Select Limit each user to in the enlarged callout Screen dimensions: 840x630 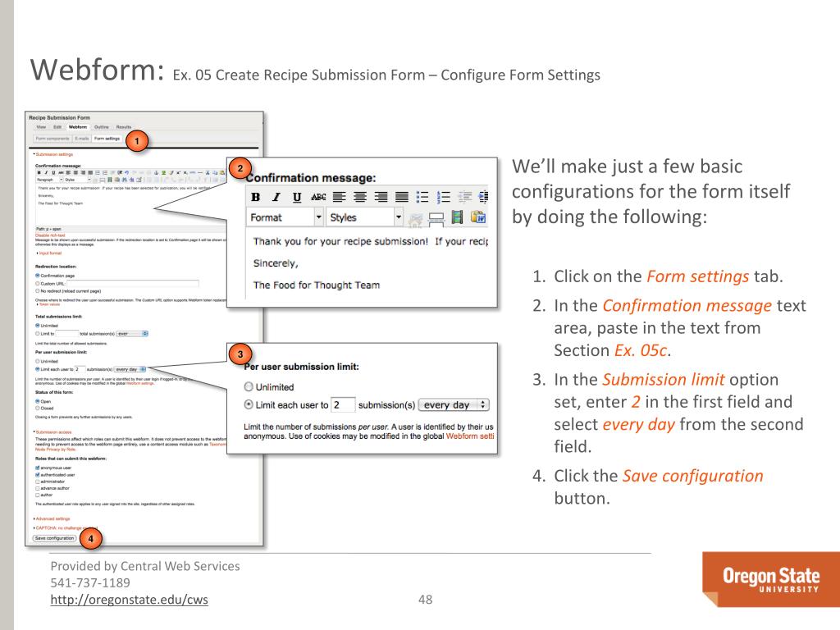point(249,404)
